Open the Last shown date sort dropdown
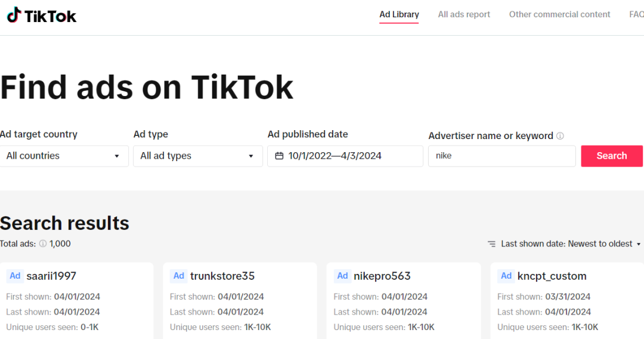Viewport: 644px width, 339px height. click(564, 244)
